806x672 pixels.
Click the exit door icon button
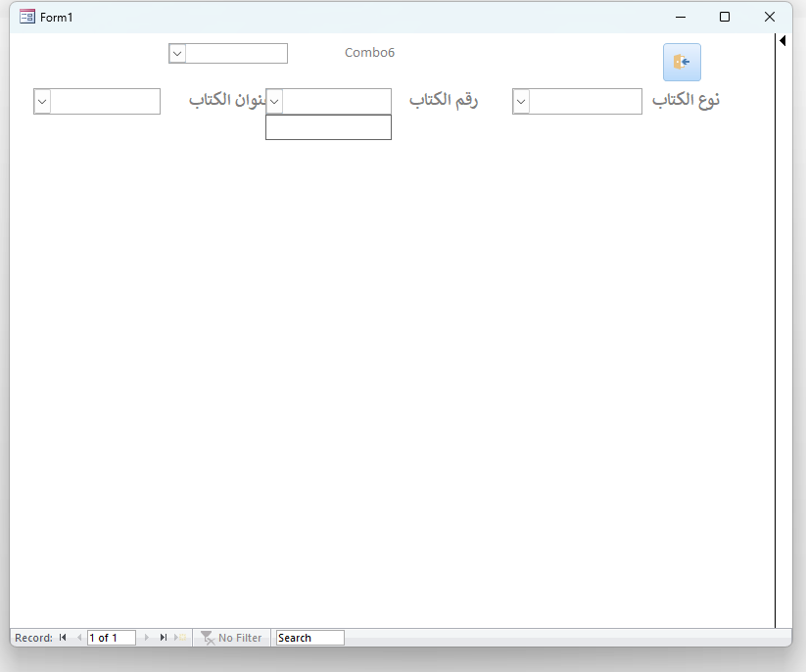coord(682,63)
